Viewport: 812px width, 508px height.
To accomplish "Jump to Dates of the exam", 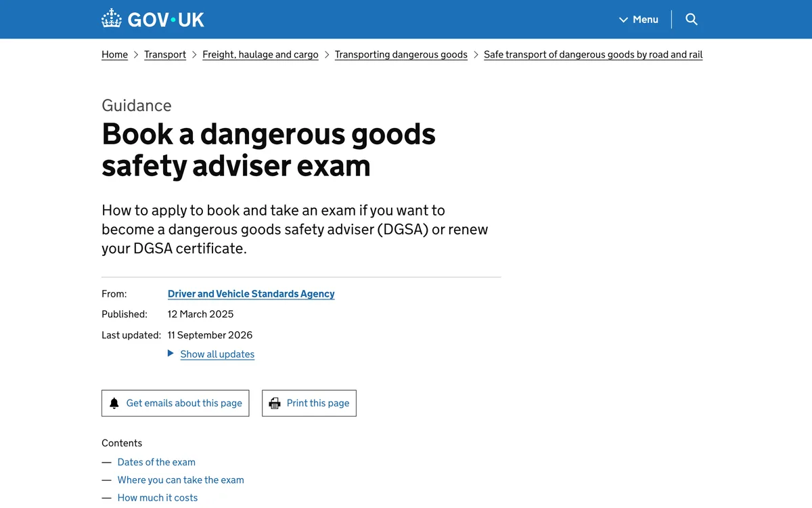I will click(x=156, y=463).
